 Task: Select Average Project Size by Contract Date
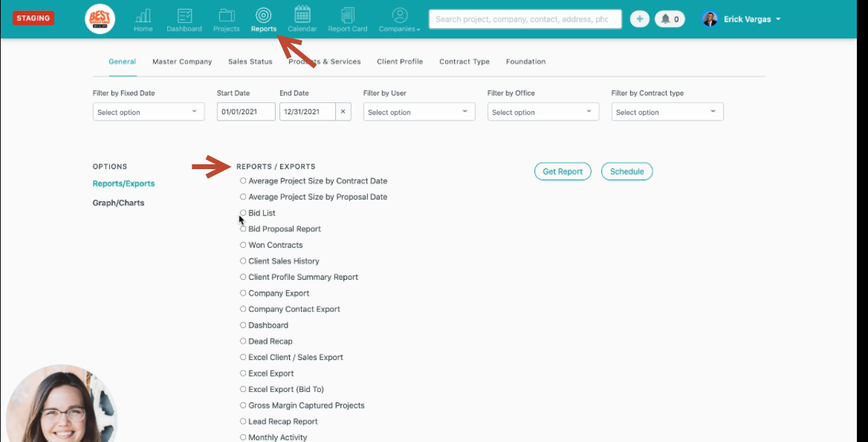[243, 181]
